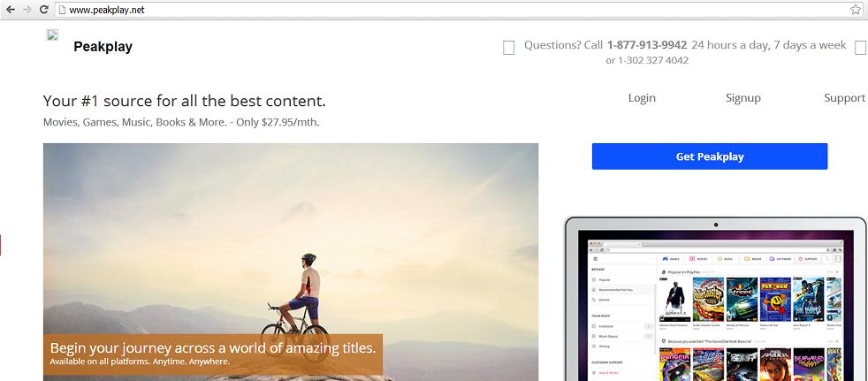Reload the peakplay.net page

(43, 9)
